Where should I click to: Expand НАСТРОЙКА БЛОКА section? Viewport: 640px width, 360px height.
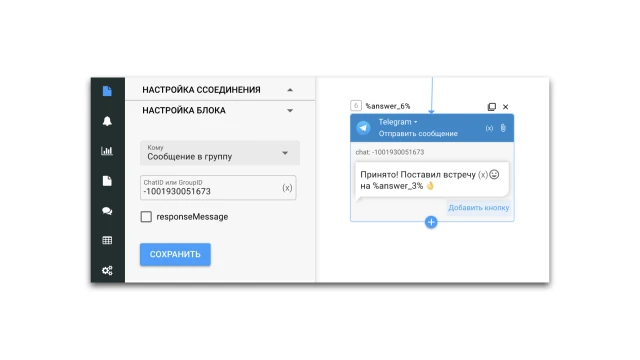click(290, 111)
